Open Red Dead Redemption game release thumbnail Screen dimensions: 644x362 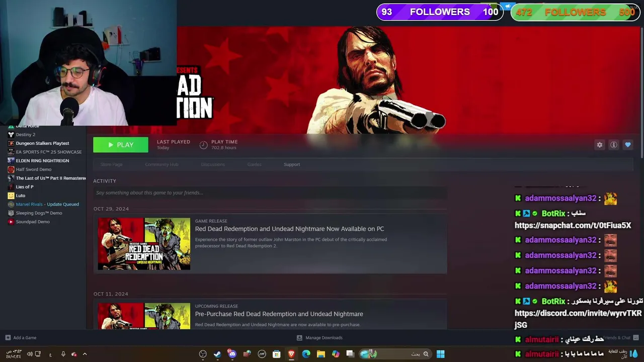[x=144, y=244]
